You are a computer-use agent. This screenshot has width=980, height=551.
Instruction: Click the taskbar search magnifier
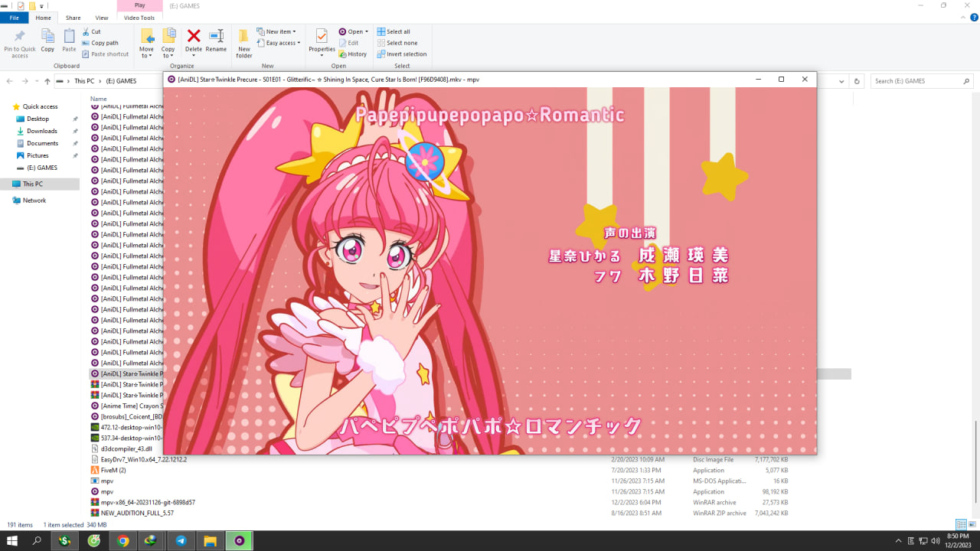[x=37, y=541]
